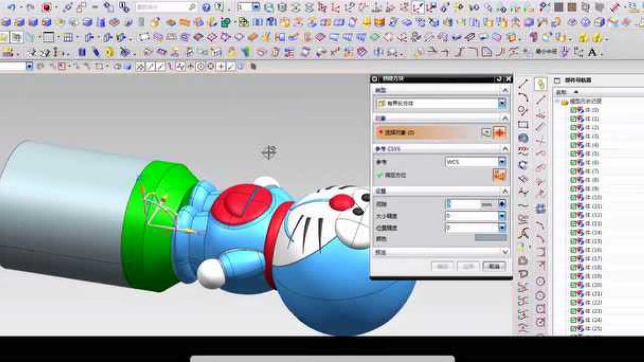This screenshot has height=362, width=644.
Task: Click the Undo arrow icon
Action: (11, 7)
